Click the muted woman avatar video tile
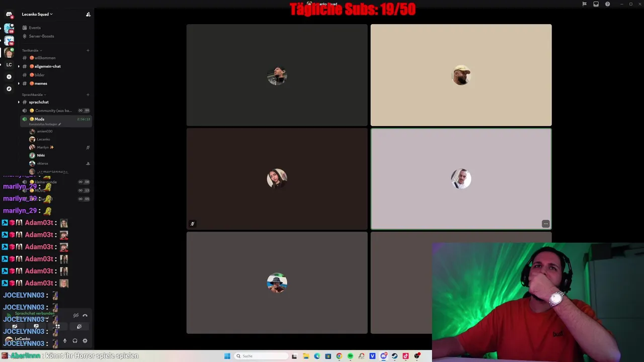This screenshot has height=362, width=644. (x=277, y=178)
